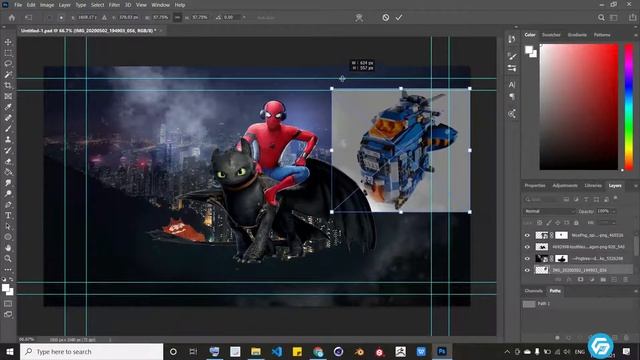Viewport: 640px width, 360px height.
Task: Select the Path 1 thumbnail in Paths panel
Action: (x=529, y=304)
